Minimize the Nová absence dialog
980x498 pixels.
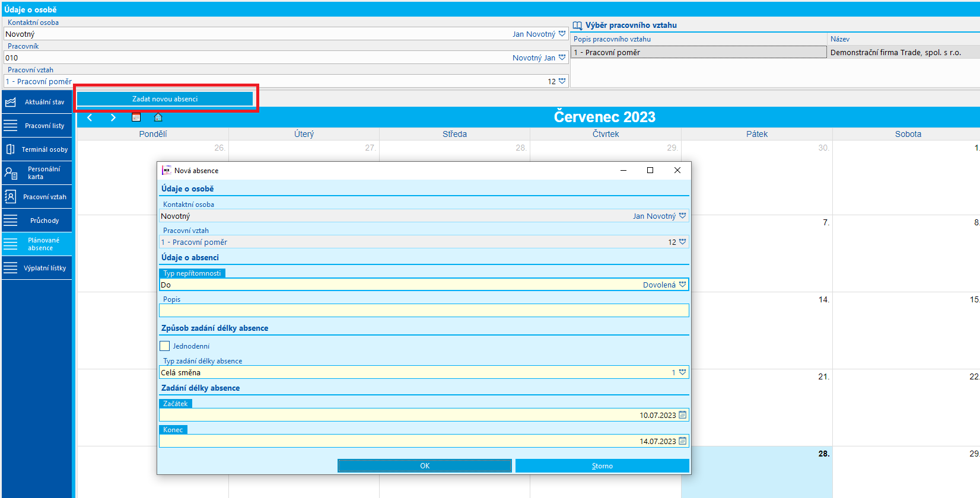click(x=623, y=170)
